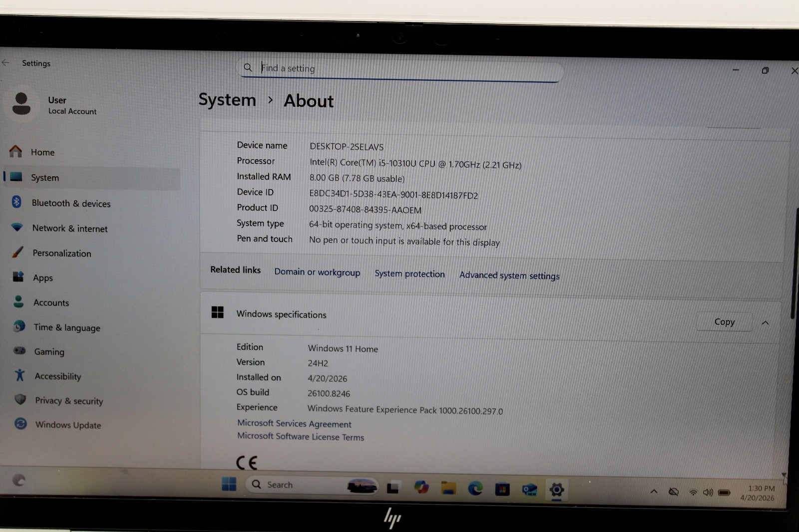Open Microsoft Software License Terms link
Viewport: 799px width, 532px height.
coord(301,436)
